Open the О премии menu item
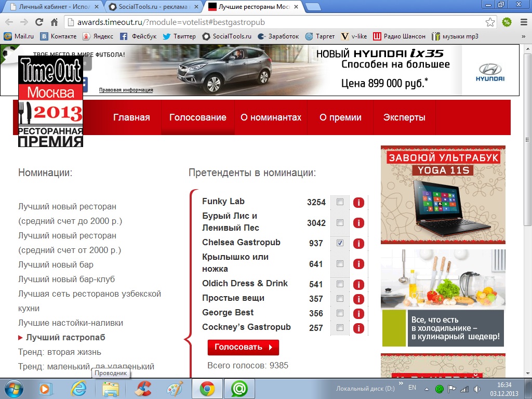Image resolution: width=532 pixels, height=399 pixels. (x=340, y=117)
